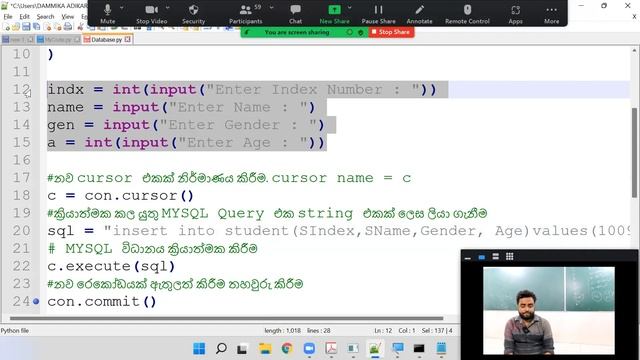Switch to the MyCode.py tab
The height and width of the screenshot is (360, 640).
pos(58,40)
